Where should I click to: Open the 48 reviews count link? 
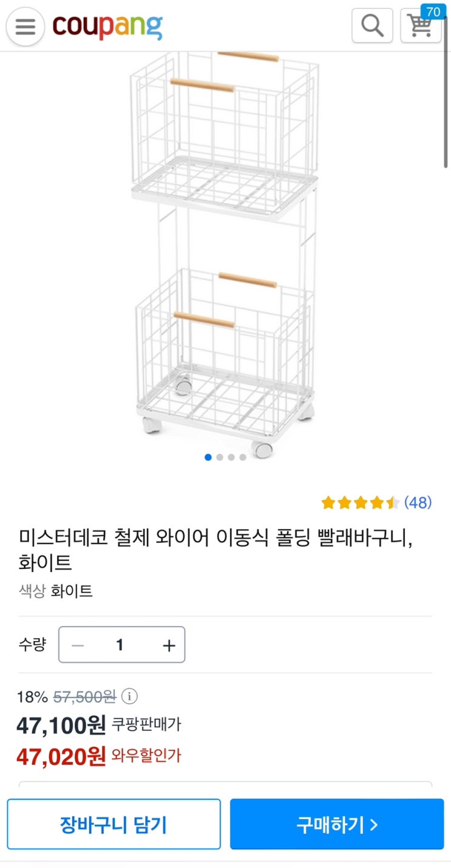coord(418,502)
